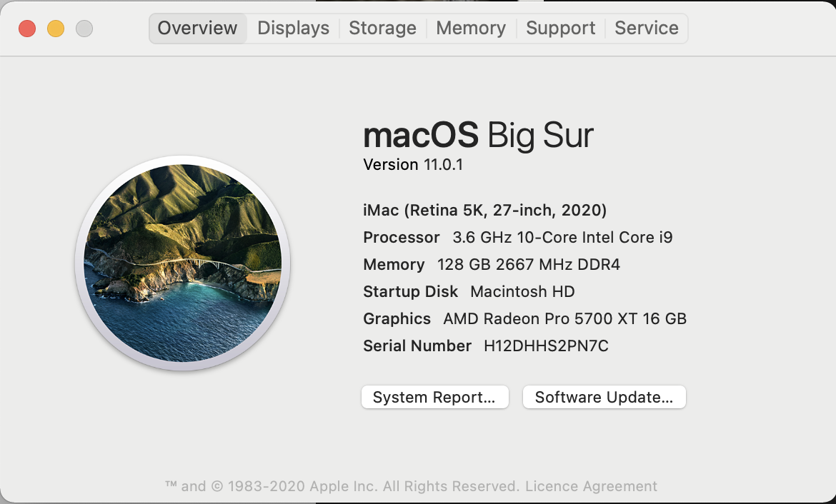
Task: Launch Software Update
Action: click(604, 397)
